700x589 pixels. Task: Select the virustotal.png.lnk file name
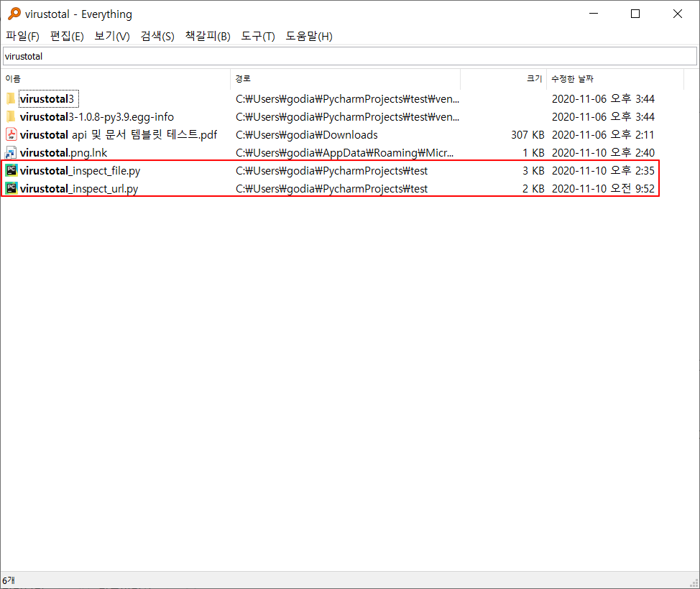[x=63, y=152]
